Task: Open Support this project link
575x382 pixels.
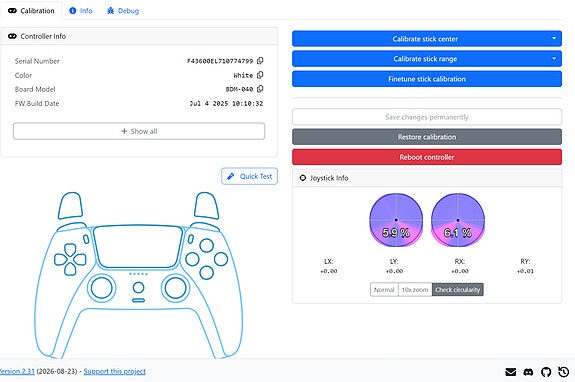Action: tap(114, 371)
